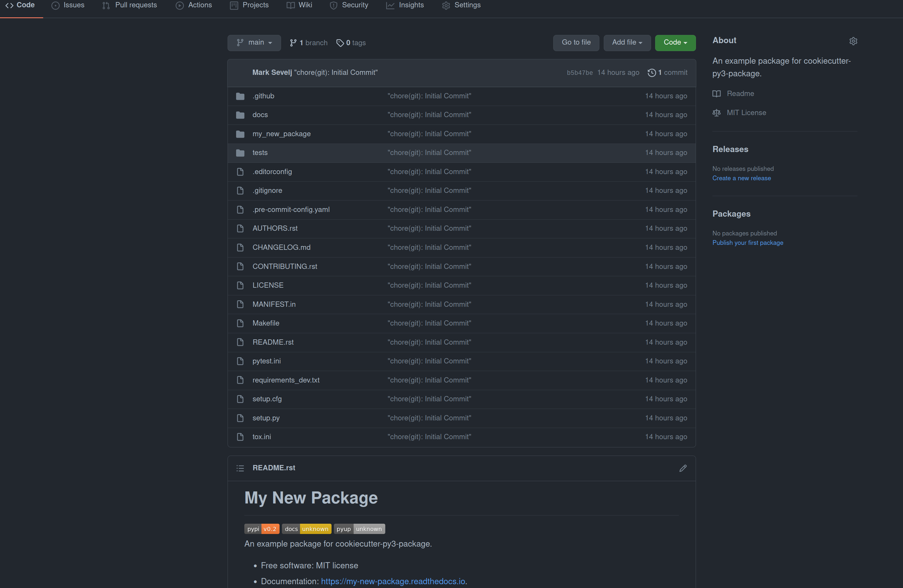
Task: Open the Security tab
Action: pyautogui.click(x=349, y=5)
